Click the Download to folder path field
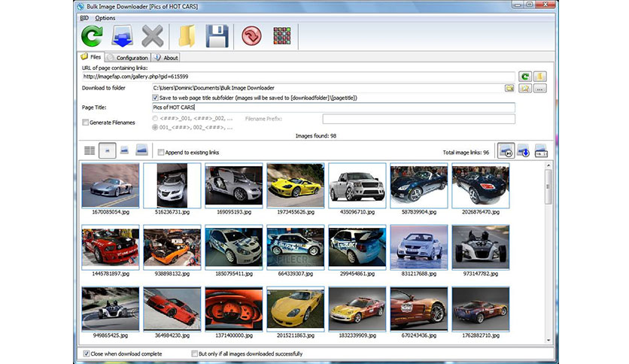Viewport: 629px width, 364px height. tap(328, 88)
